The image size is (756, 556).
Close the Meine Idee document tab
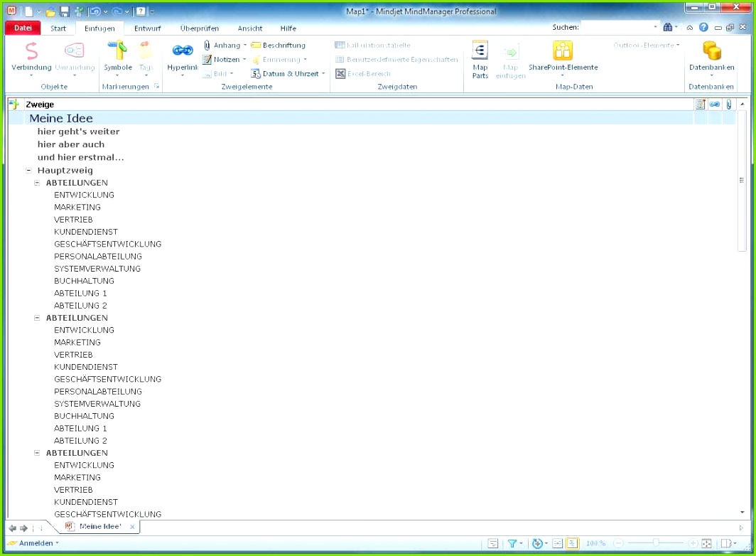click(132, 527)
